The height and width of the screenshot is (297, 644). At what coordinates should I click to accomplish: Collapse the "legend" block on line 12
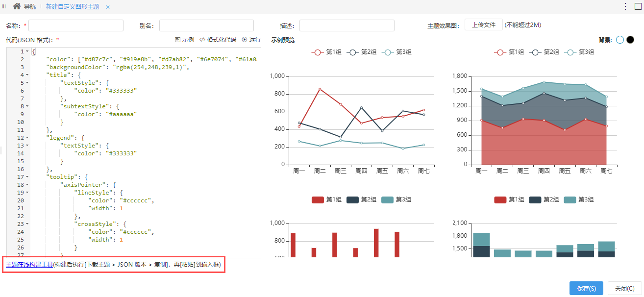pos(27,138)
